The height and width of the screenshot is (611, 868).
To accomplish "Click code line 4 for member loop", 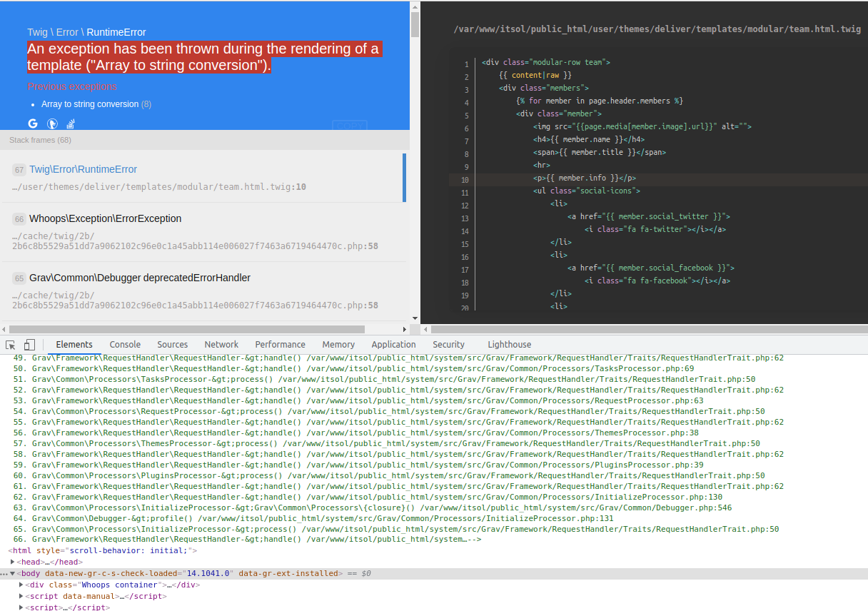I will [600, 101].
